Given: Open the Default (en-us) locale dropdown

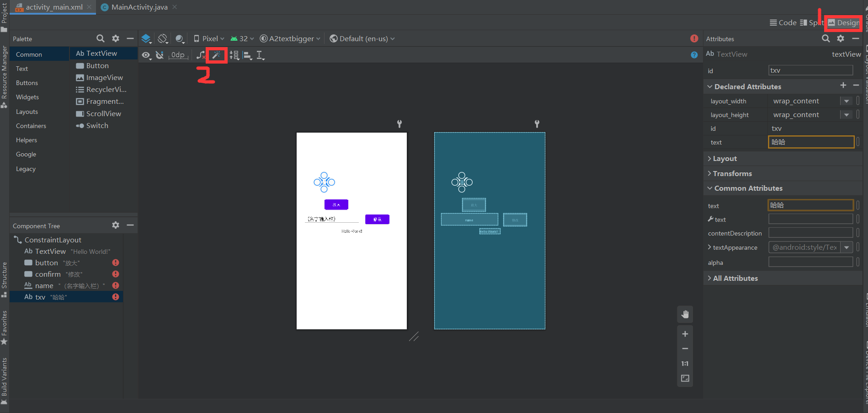Looking at the screenshot, I should (x=361, y=38).
